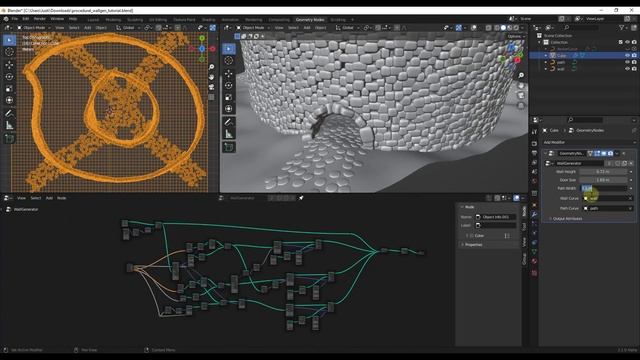Select the Rotate tool in the left viewport
Viewport: 640px width, 360px height.
point(9,76)
